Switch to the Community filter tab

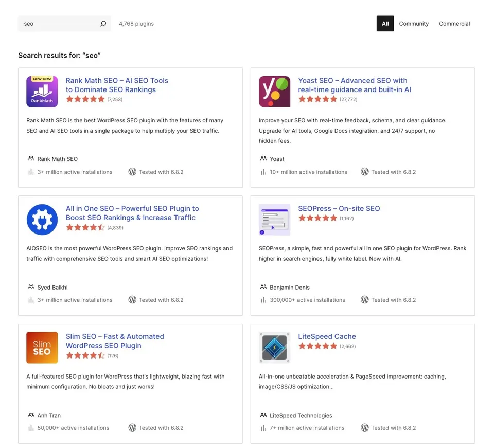tap(414, 24)
